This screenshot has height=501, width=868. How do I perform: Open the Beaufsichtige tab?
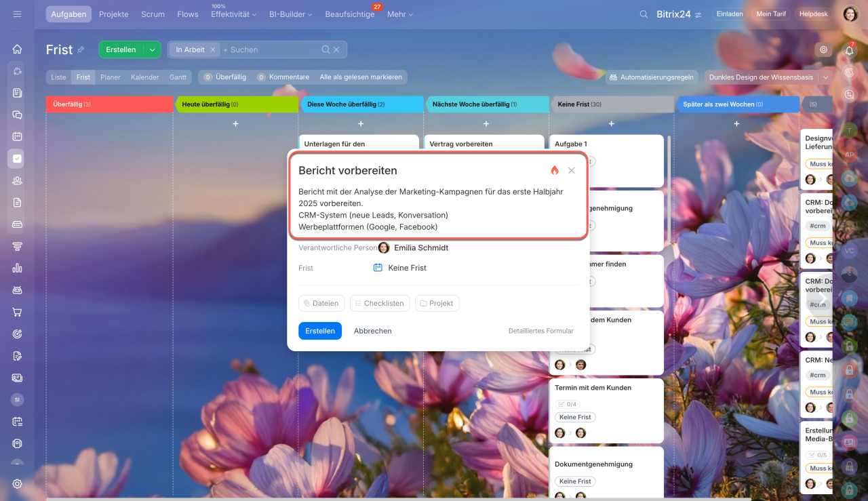(x=350, y=14)
